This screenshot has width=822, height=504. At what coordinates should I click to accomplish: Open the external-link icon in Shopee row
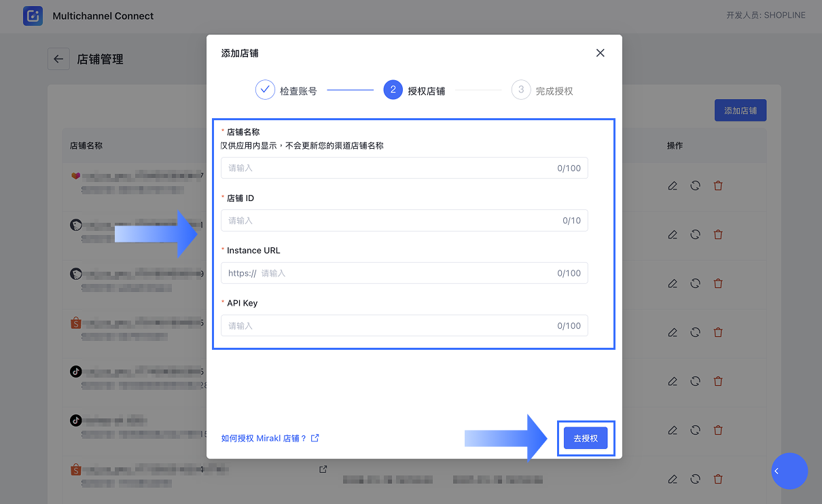tap(323, 469)
